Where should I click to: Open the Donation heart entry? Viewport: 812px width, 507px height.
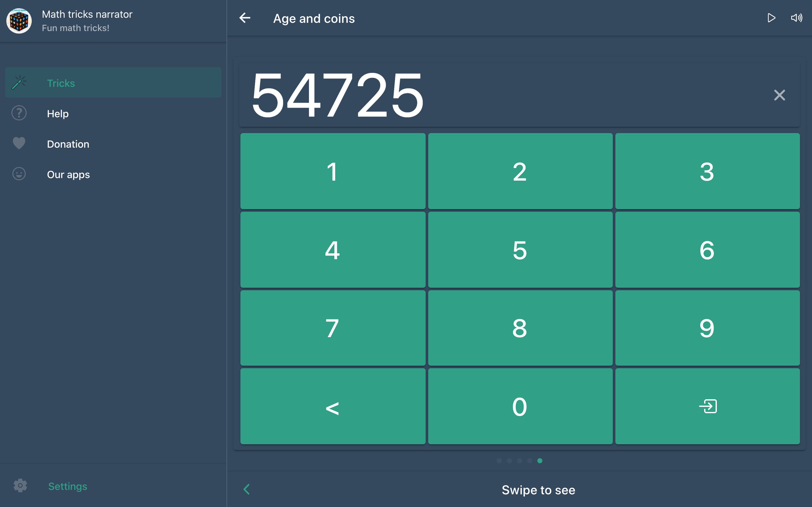(68, 144)
